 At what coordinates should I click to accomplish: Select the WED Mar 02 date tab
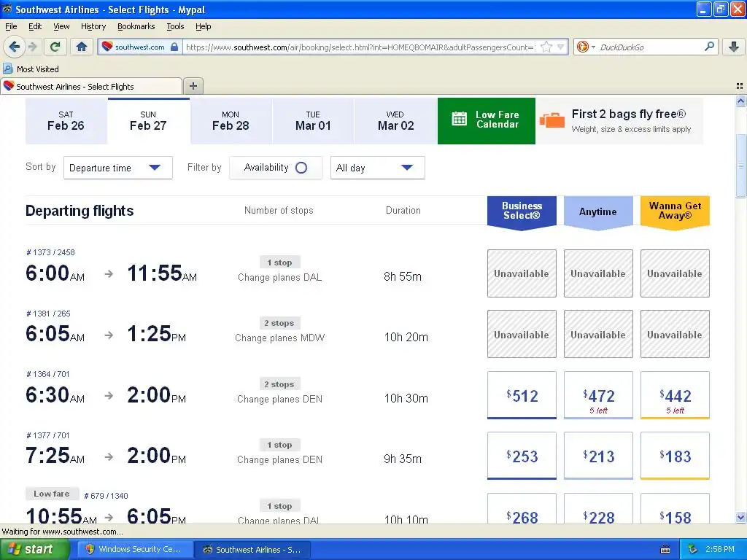pyautogui.click(x=396, y=121)
